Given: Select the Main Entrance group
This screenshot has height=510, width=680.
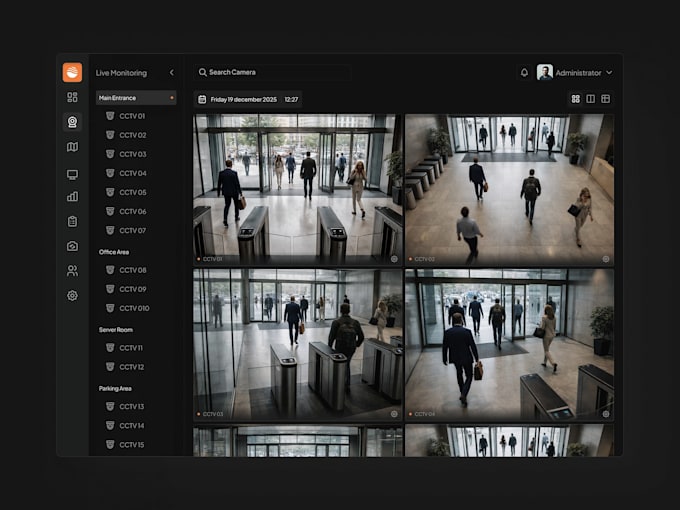Looking at the screenshot, I should click(136, 98).
